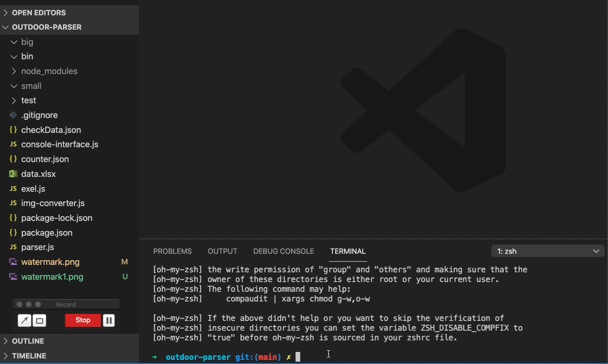Viewport: 608px width, 364px height.
Task: Click the arrow tool in Record widget
Action: coord(25,320)
